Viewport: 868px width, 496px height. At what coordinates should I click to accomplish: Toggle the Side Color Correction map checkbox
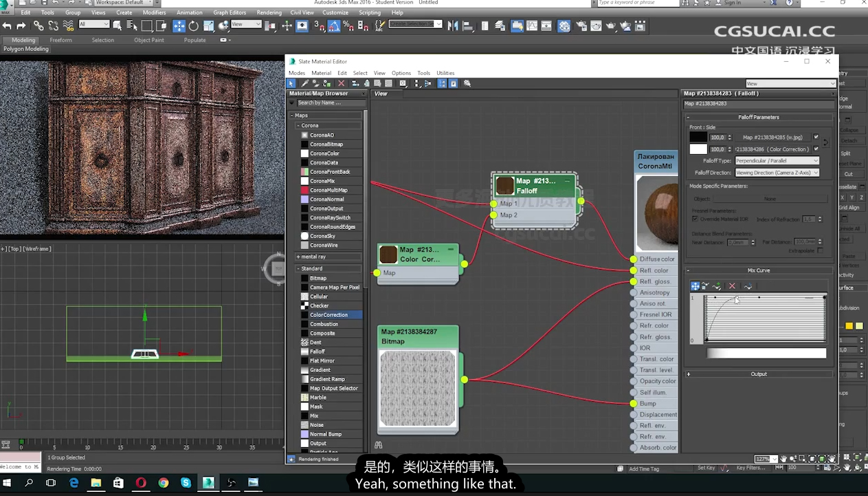816,149
